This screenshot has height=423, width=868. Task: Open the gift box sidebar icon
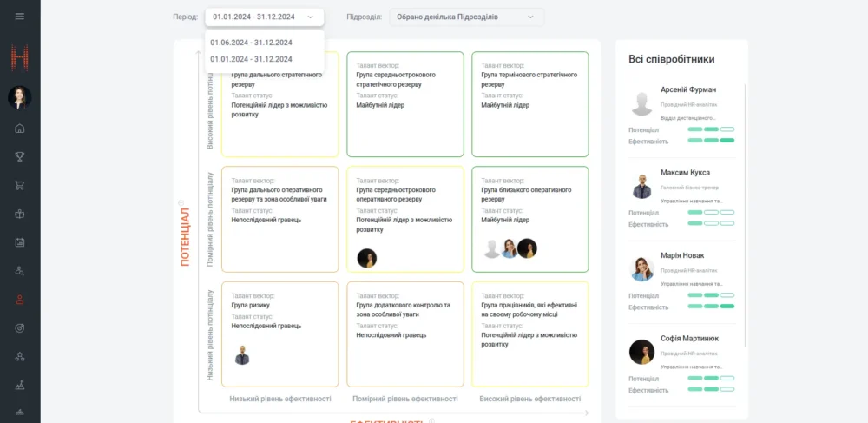click(20, 214)
